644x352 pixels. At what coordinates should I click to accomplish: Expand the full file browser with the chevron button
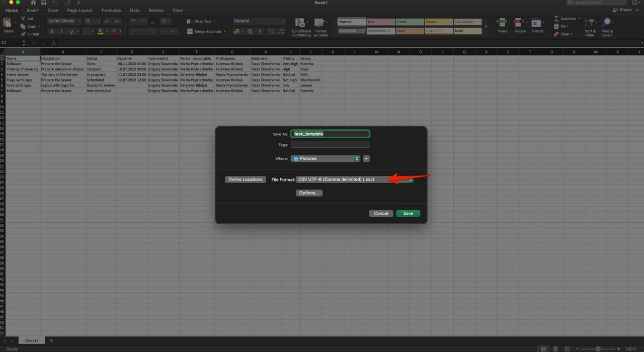click(366, 158)
